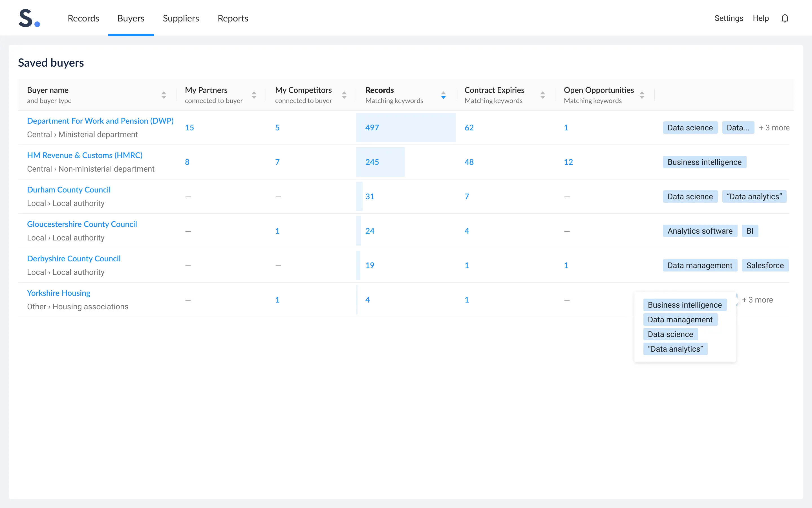Open DWP's 497 matching records
Screen dimensions: 812x508
click(372, 128)
